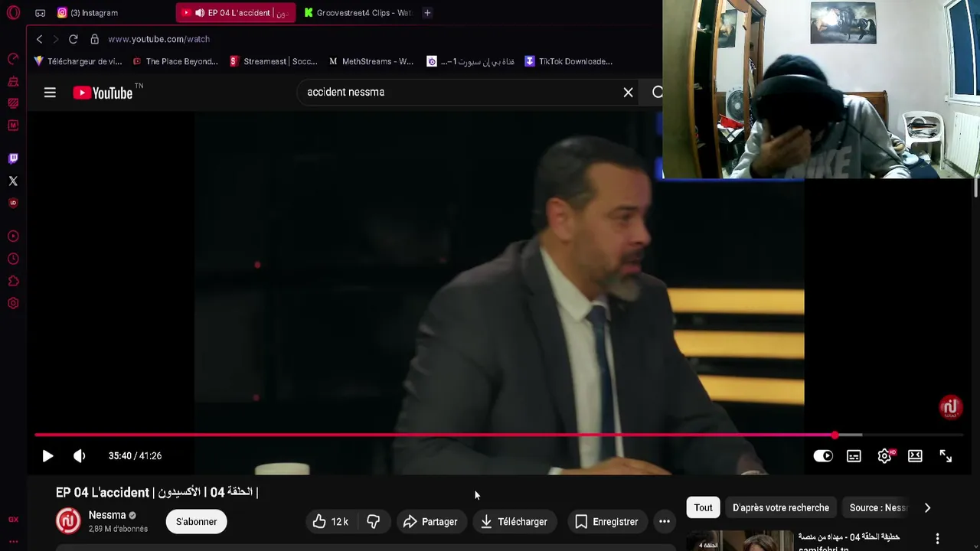This screenshot has width=980, height=551.
Task: Open browser Settings gear in sidebar
Action: pyautogui.click(x=13, y=303)
